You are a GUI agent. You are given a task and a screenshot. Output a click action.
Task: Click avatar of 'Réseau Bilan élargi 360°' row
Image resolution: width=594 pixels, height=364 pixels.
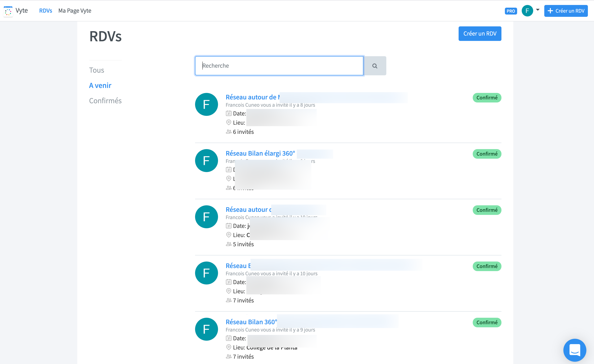click(x=206, y=161)
